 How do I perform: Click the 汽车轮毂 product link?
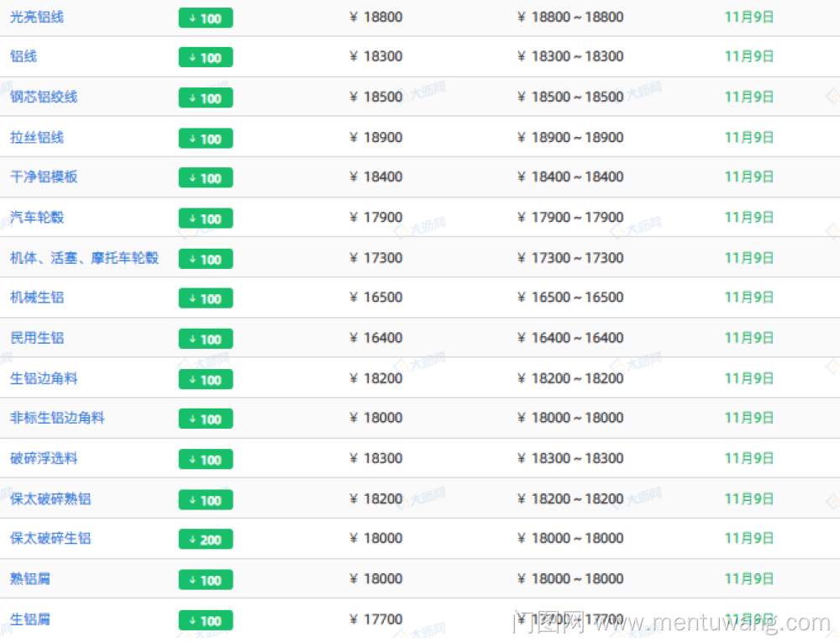tap(37, 217)
